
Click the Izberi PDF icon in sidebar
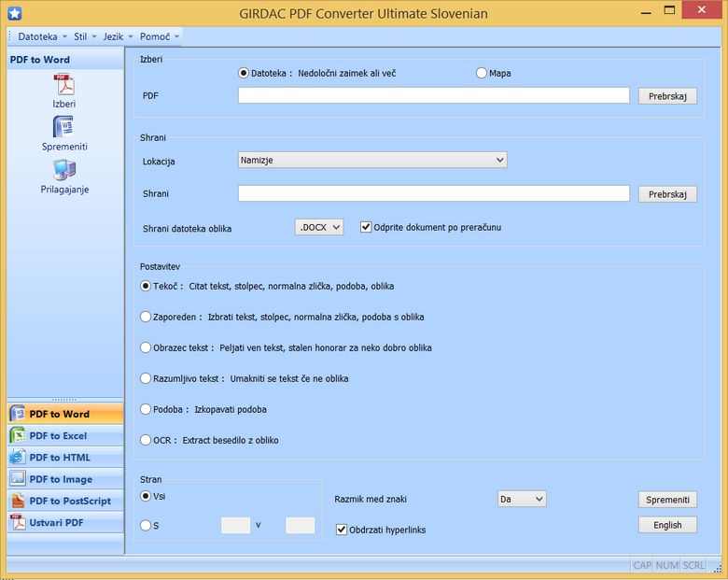point(64,86)
